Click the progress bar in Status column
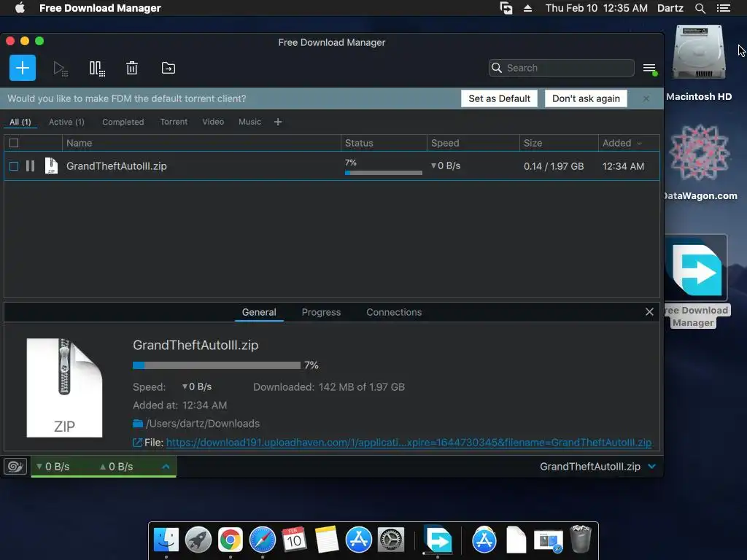The height and width of the screenshot is (560, 747). pos(384,173)
